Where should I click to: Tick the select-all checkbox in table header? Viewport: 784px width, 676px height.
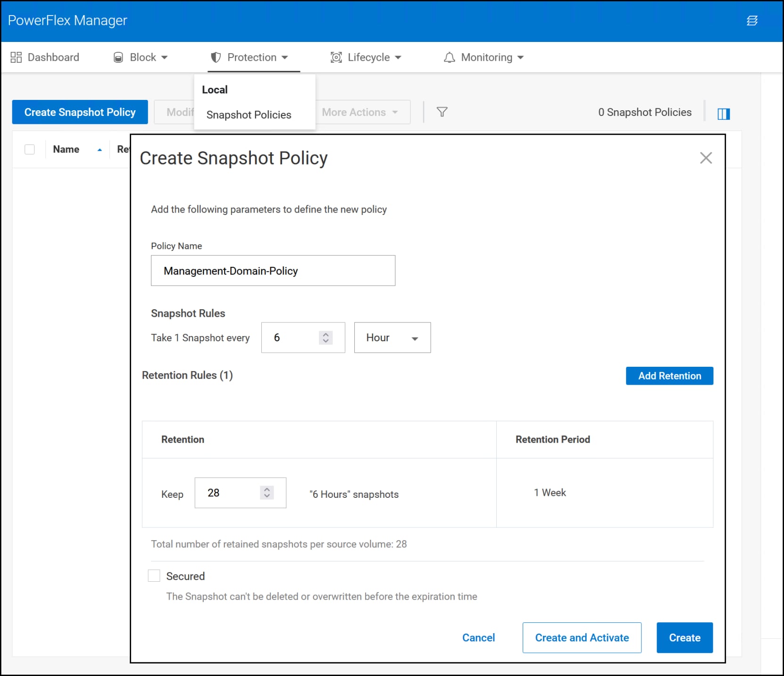pyautogui.click(x=30, y=149)
